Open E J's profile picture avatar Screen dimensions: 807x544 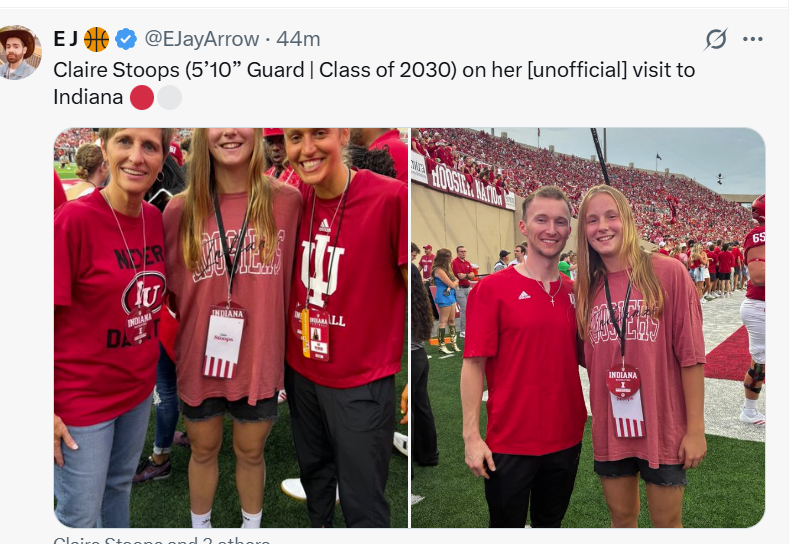click(19, 52)
